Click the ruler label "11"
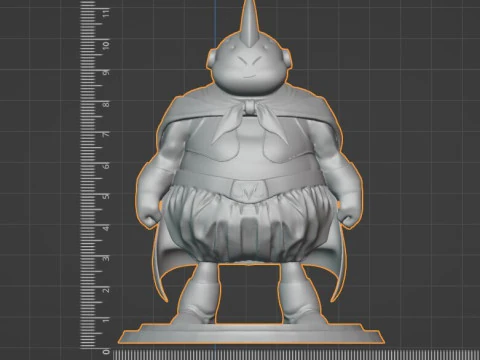480x360 pixels. tap(106, 14)
